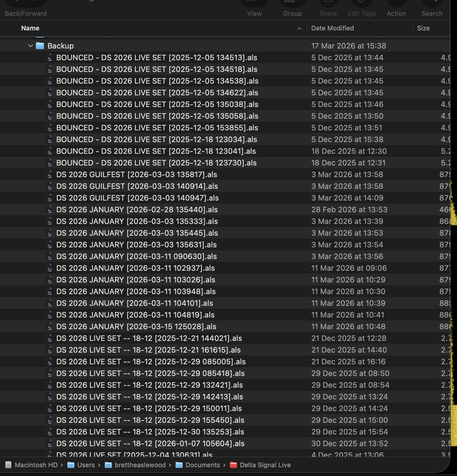Select DS 2026 JANUARY [2026-03-11 102937].als
Image resolution: width=457 pixels, height=476 pixels.
[135, 268]
